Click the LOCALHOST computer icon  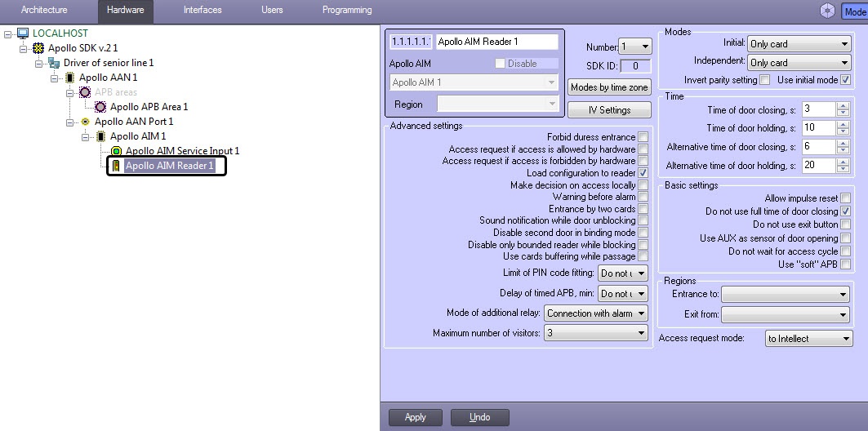23,33
